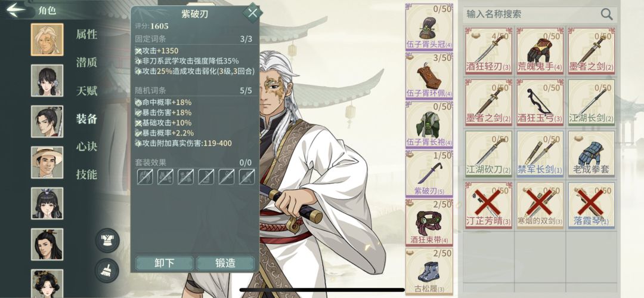Viewport: 644px width, 298px height.
Task: Choose the straw-hat character portrait
Action: (x=47, y=162)
